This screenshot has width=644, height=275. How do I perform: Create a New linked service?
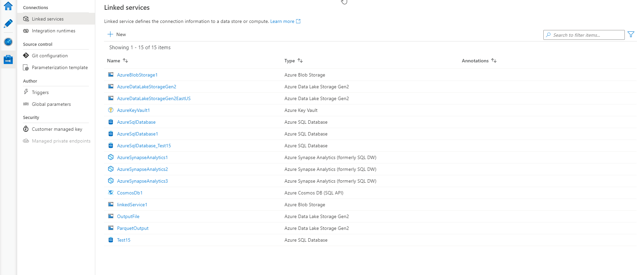pyautogui.click(x=117, y=34)
